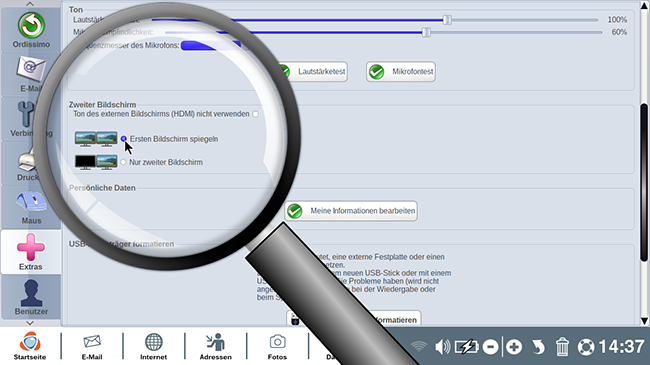Screen dimensions: 650x365
Task: Go to Startseite in bottom bar
Action: click(30, 346)
